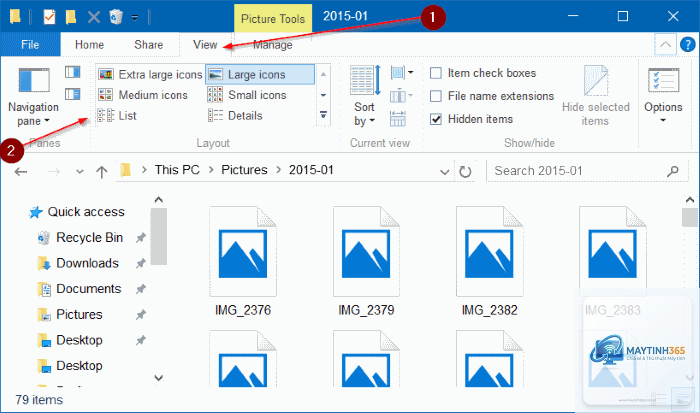Move layout gallery up one row with up arrow

coord(323,74)
